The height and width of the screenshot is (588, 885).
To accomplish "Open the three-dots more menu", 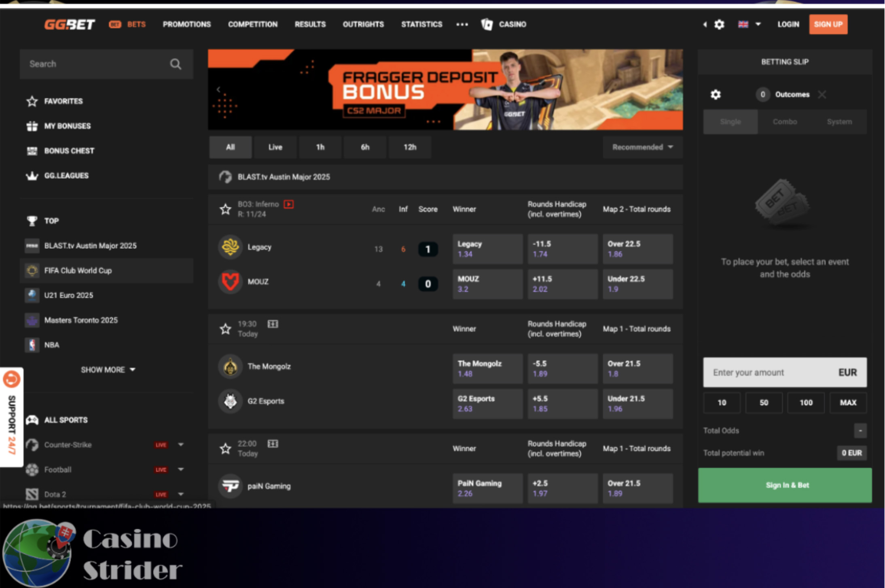I will (462, 25).
